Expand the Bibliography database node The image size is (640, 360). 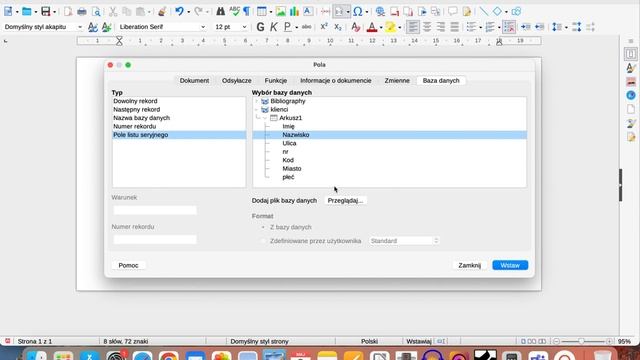[x=256, y=101]
